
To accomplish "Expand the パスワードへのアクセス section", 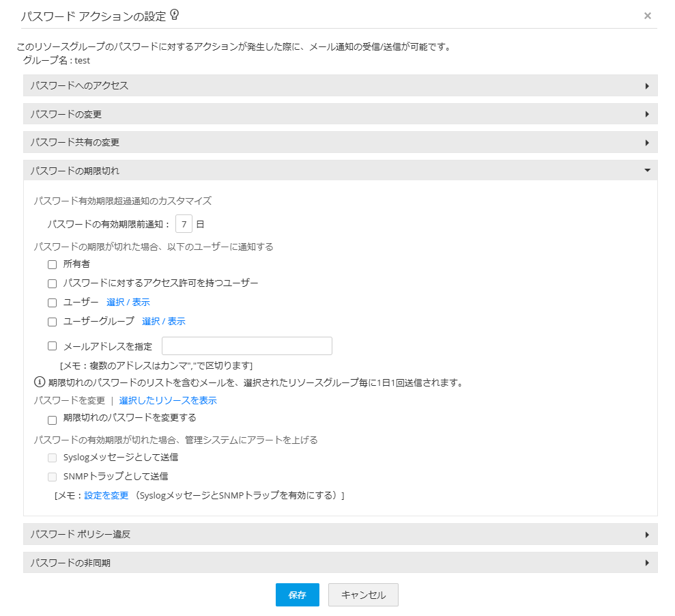I will point(340,85).
